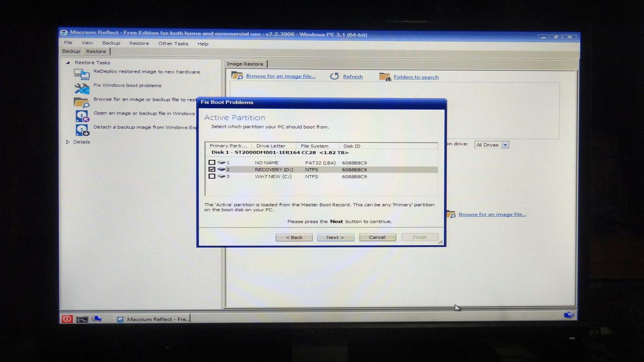
Task: Click the Refresh link
Action: 353,77
